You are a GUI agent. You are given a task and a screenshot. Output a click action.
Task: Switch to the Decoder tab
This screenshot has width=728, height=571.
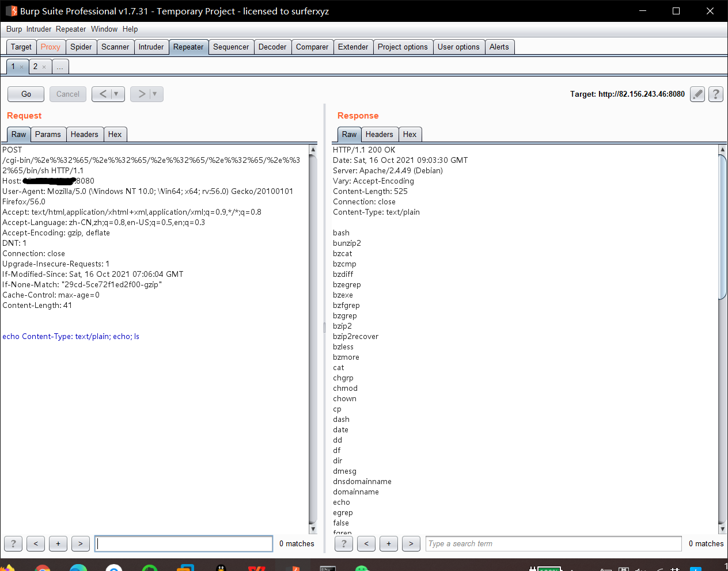[x=272, y=47]
